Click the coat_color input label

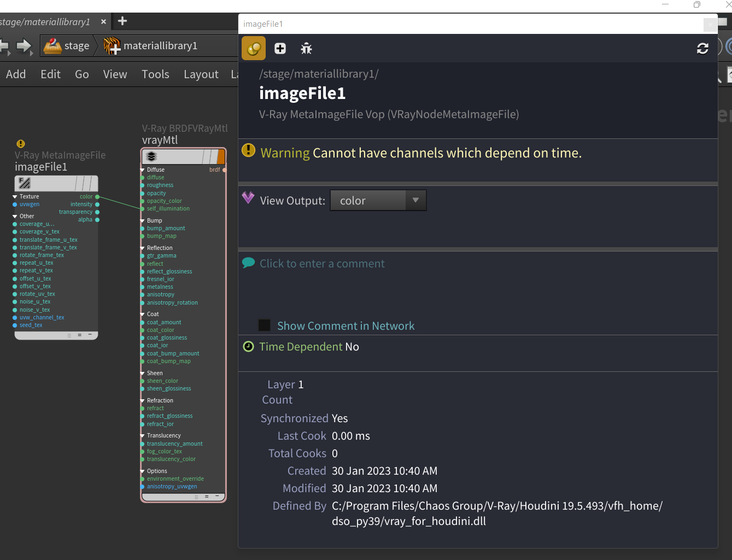161,330
